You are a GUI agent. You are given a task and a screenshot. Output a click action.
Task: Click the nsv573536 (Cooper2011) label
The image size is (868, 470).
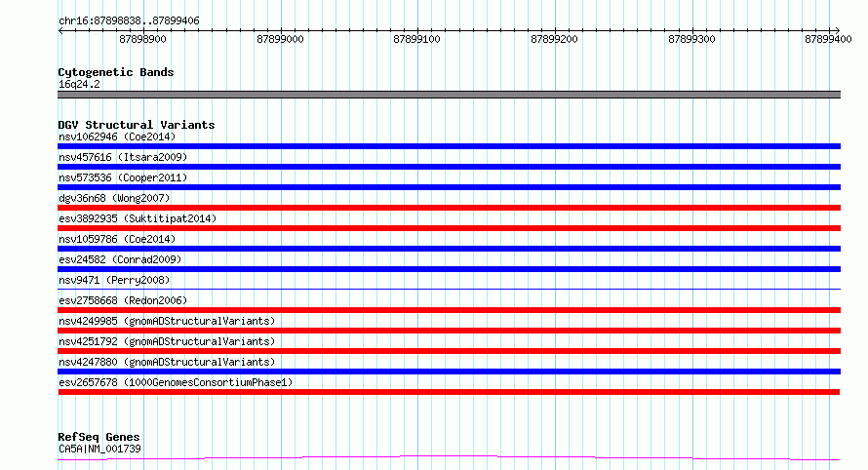(x=123, y=177)
